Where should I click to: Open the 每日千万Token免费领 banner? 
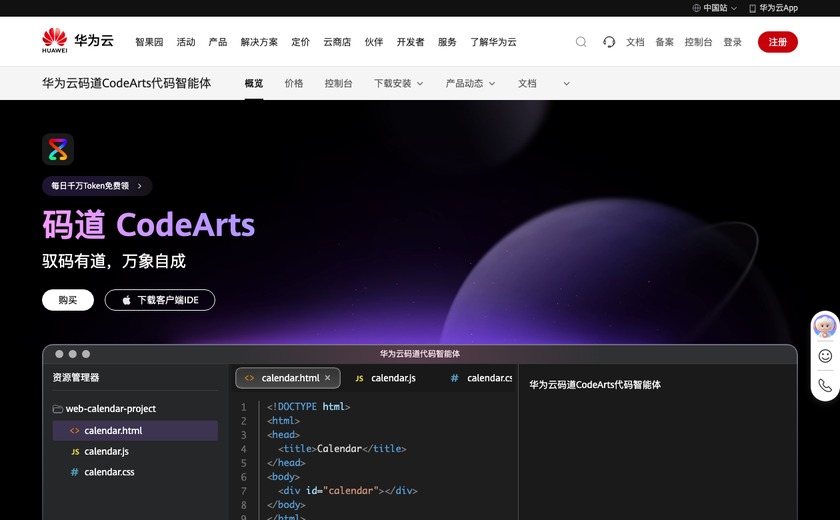(97, 186)
